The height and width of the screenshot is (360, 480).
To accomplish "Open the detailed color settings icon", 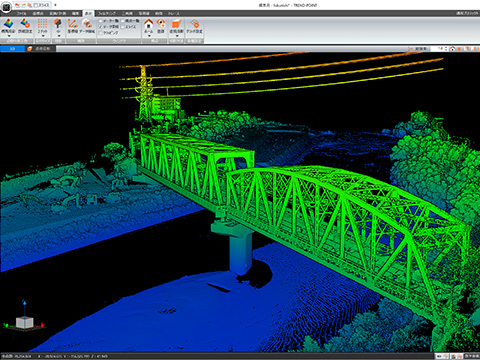I will click(25, 24).
